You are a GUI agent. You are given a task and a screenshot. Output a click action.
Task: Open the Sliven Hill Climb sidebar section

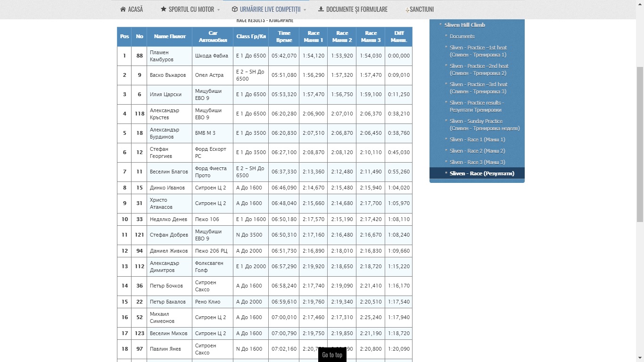(x=464, y=25)
